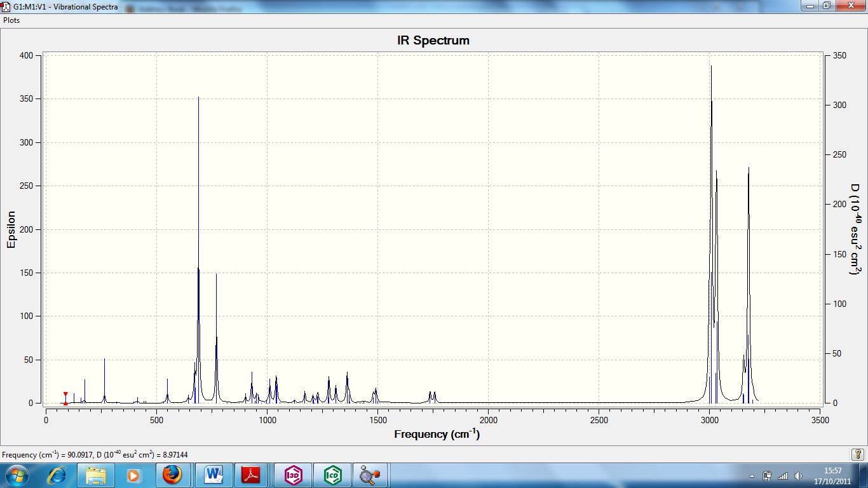Open Windows Media Player from taskbar
The width and height of the screenshot is (868, 488).
(133, 475)
